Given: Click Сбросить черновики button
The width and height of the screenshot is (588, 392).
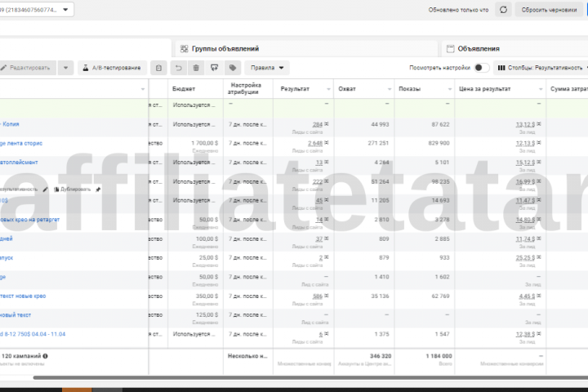Looking at the screenshot, I should pos(549,10).
